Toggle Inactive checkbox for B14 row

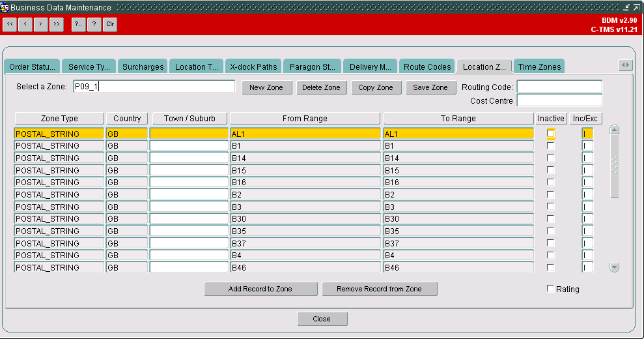click(x=550, y=158)
